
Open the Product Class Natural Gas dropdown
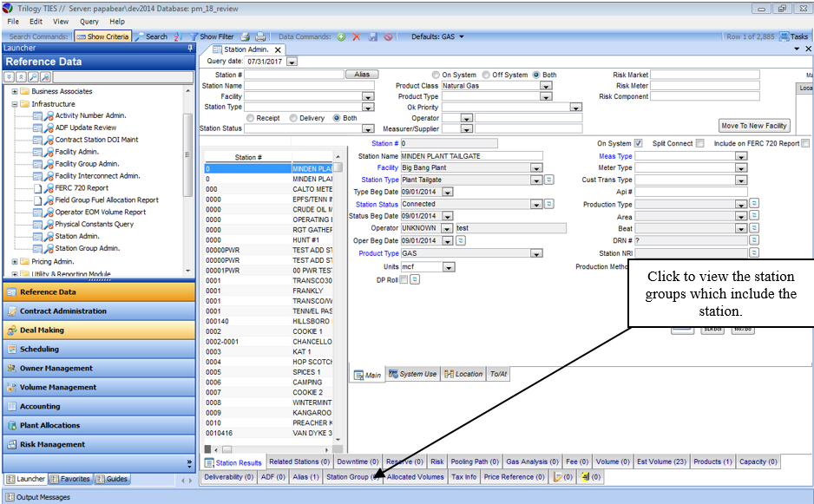point(546,86)
